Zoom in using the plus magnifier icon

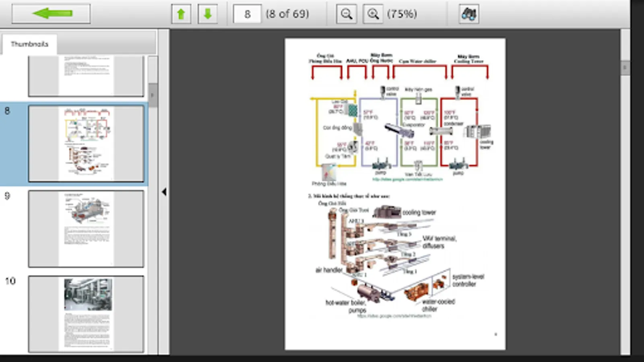372,13
